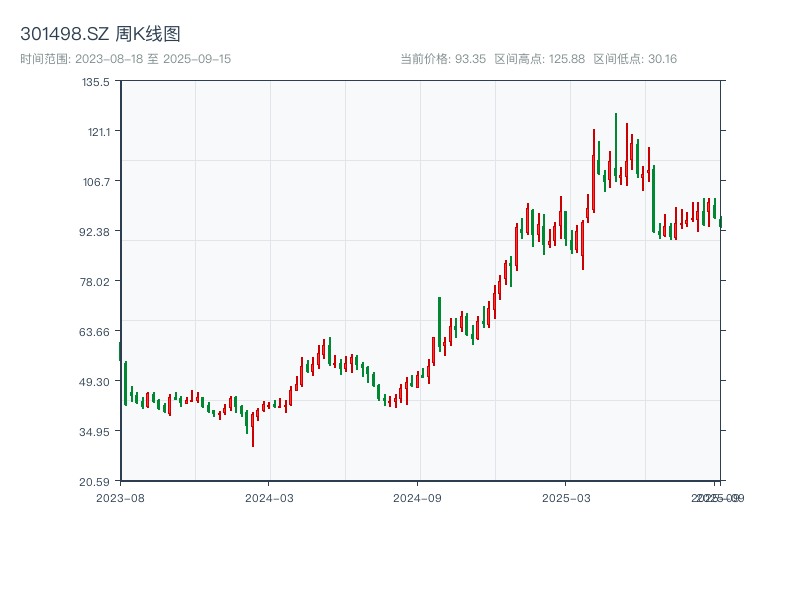Click y-axis label 34.95

click(x=94, y=432)
